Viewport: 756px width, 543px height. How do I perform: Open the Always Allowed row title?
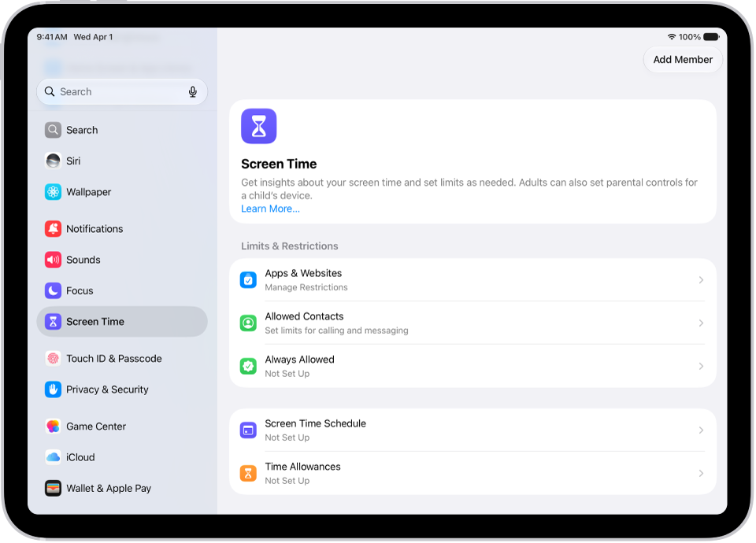tap(299, 360)
